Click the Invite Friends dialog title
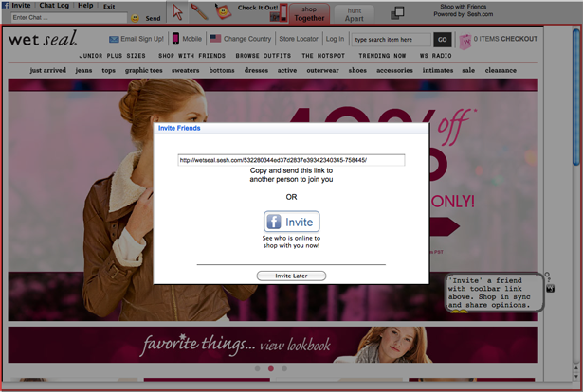This screenshot has width=583, height=392. [179, 128]
